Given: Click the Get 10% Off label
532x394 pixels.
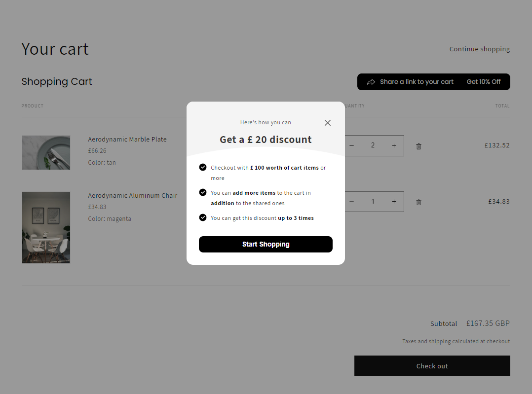Looking at the screenshot, I should tap(484, 82).
